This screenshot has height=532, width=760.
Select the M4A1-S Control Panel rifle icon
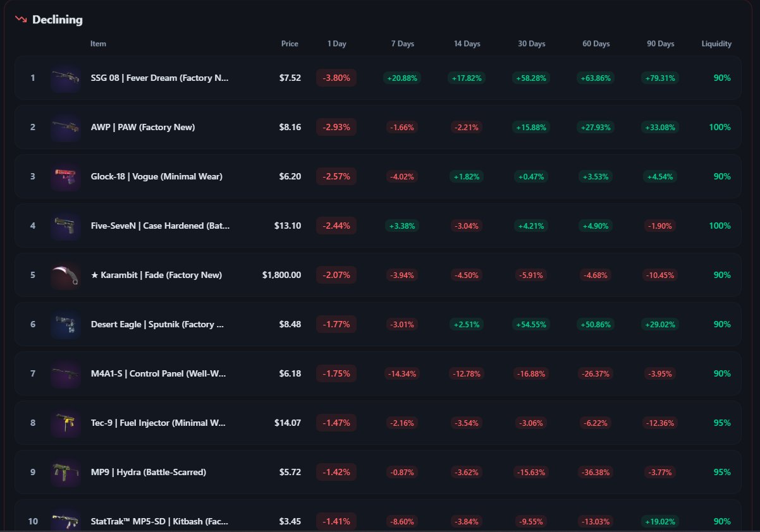(x=65, y=374)
